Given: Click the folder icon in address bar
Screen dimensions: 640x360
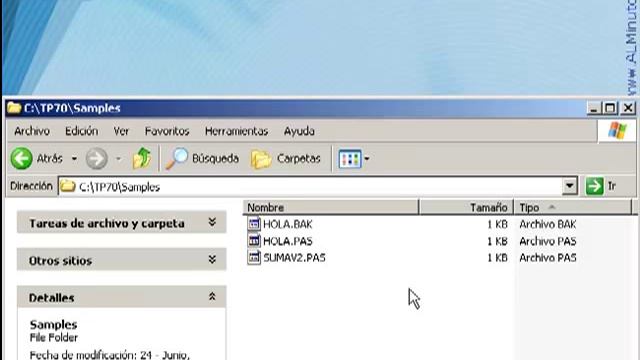Looking at the screenshot, I should point(68,187).
